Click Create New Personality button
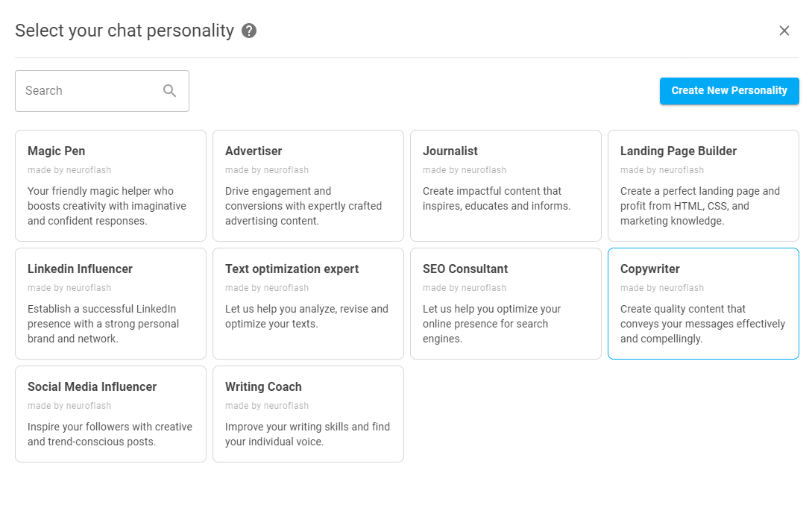The height and width of the screenshot is (511, 812). pyautogui.click(x=728, y=91)
